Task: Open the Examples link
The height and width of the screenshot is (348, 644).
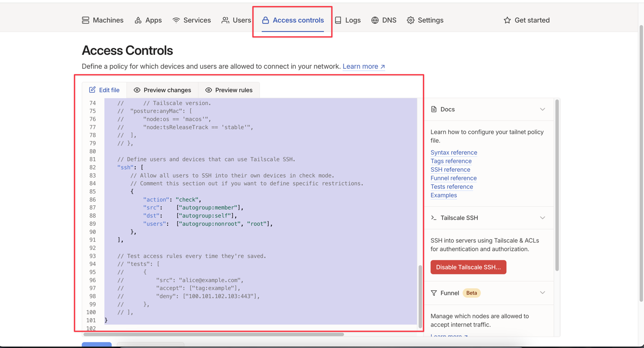Action: tap(443, 195)
